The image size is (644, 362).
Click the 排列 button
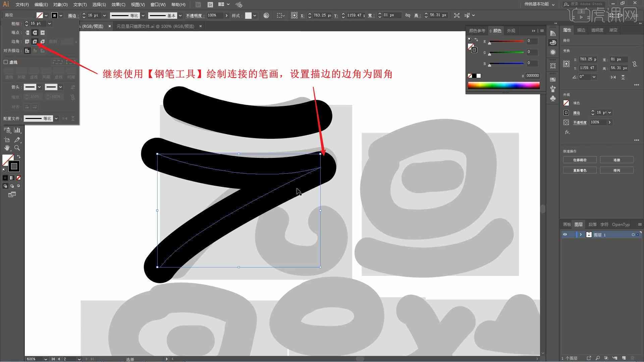coord(616,170)
